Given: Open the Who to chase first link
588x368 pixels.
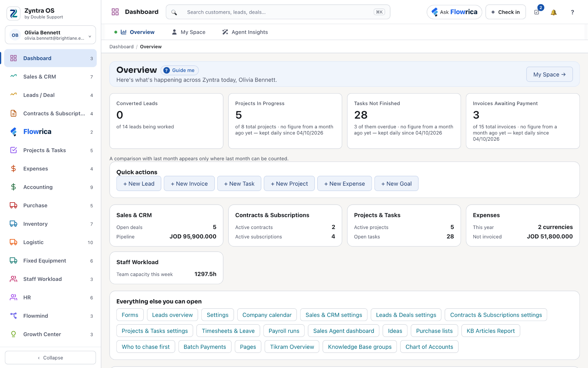Looking at the screenshot, I should [146, 347].
